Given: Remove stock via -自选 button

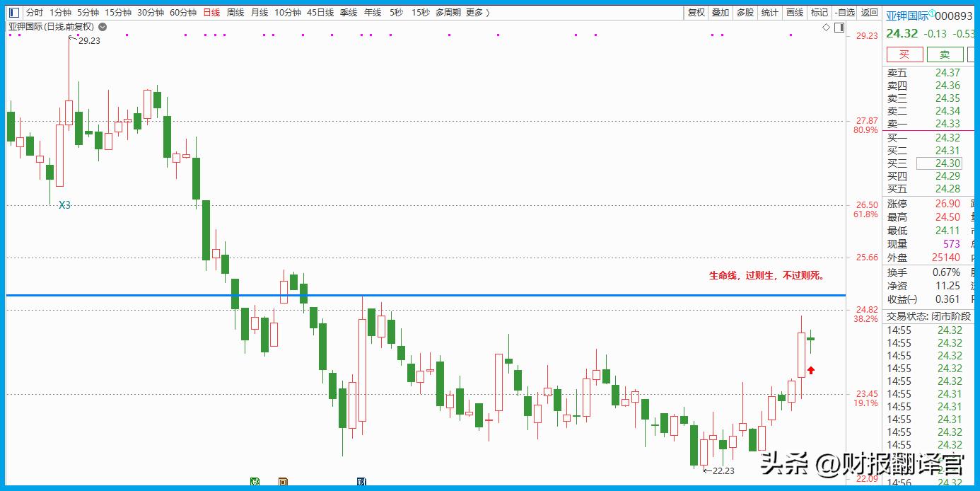Looking at the screenshot, I should [x=844, y=13].
